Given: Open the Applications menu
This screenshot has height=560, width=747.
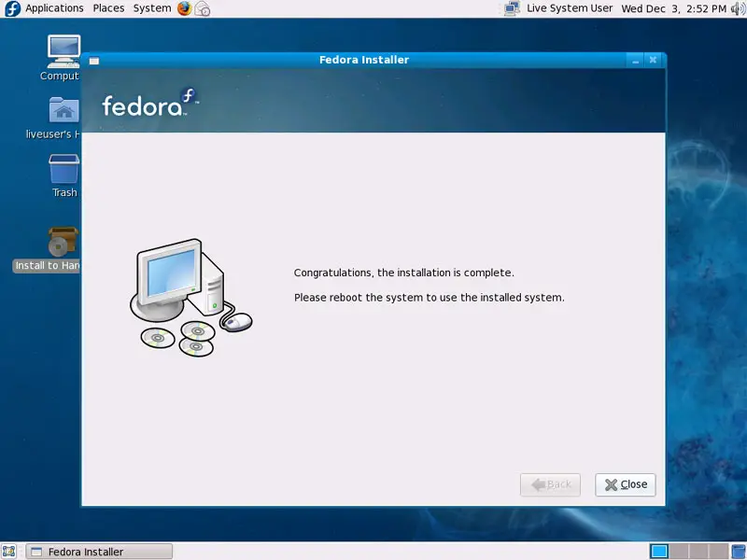Looking at the screenshot, I should (54, 8).
